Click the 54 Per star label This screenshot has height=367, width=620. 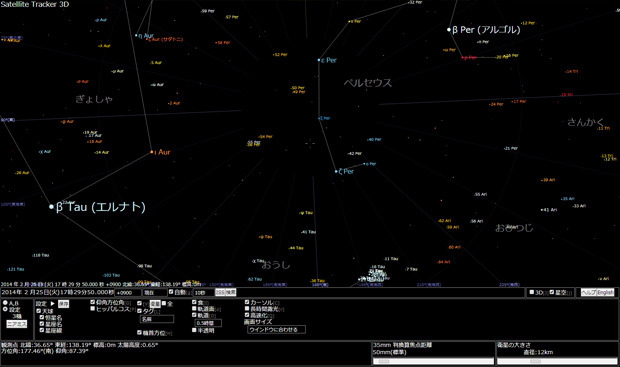coord(266,137)
